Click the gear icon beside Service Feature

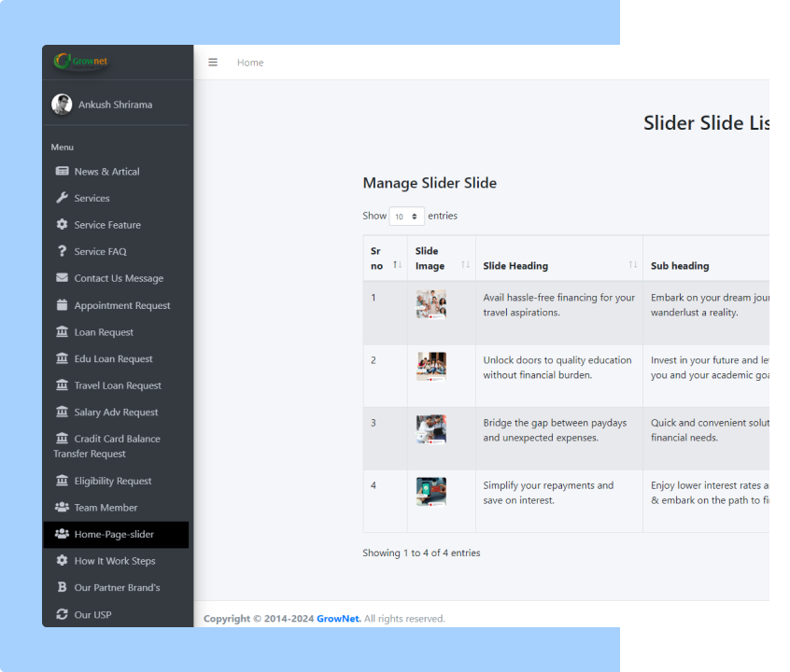click(x=62, y=225)
